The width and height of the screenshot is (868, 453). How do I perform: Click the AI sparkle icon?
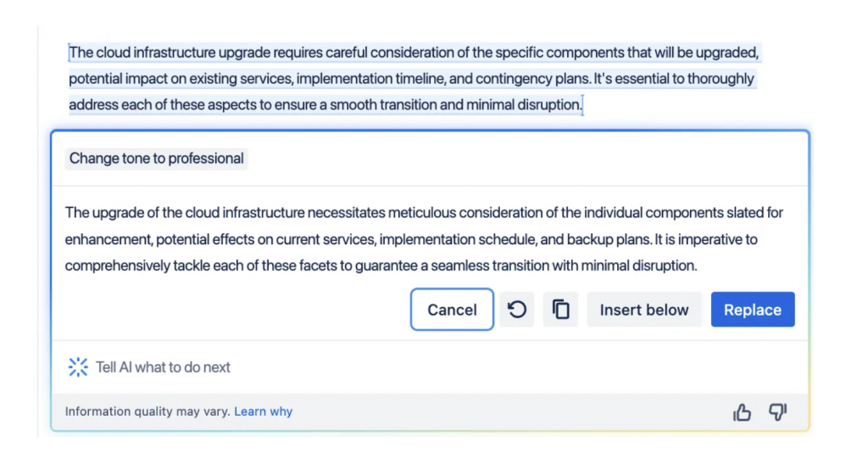[x=78, y=367]
